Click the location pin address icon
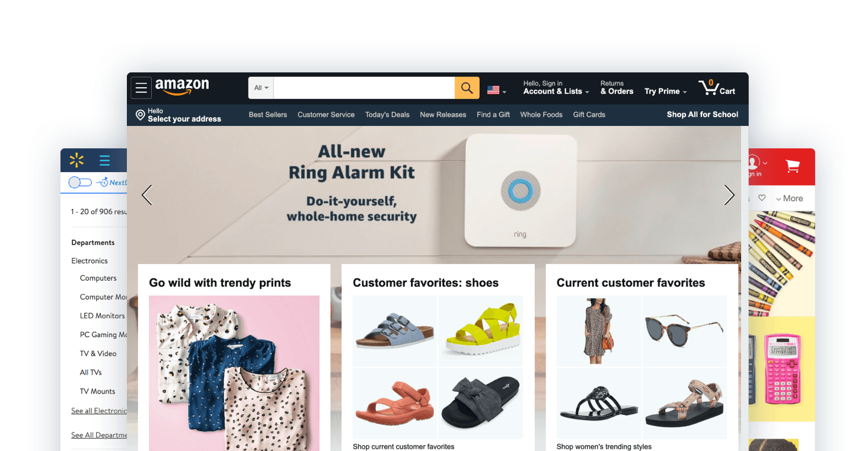 point(140,115)
